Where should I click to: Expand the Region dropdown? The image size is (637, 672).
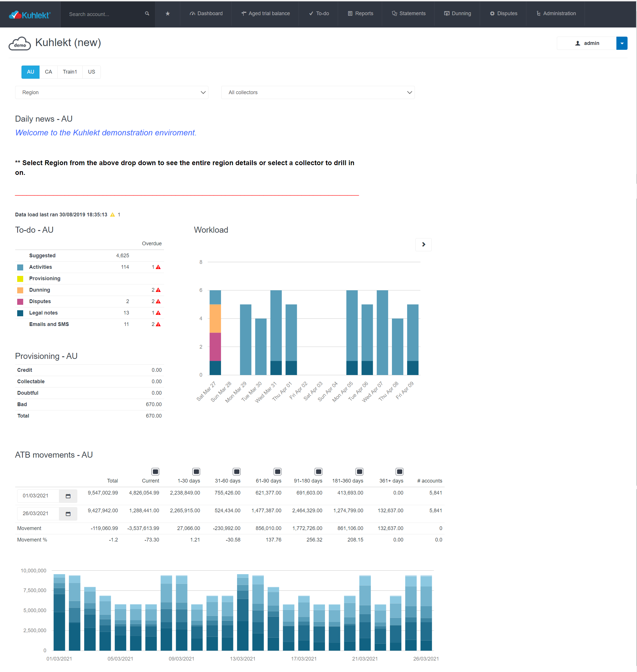(112, 92)
